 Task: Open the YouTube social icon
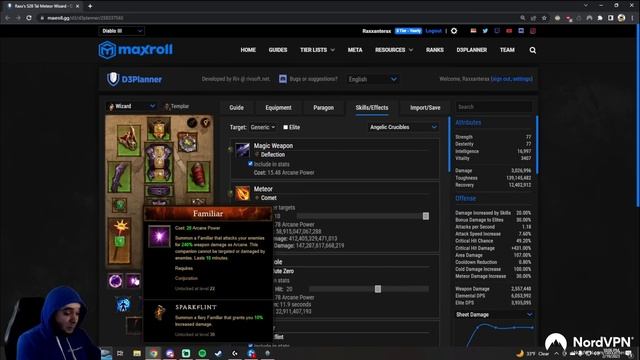click(x=509, y=31)
